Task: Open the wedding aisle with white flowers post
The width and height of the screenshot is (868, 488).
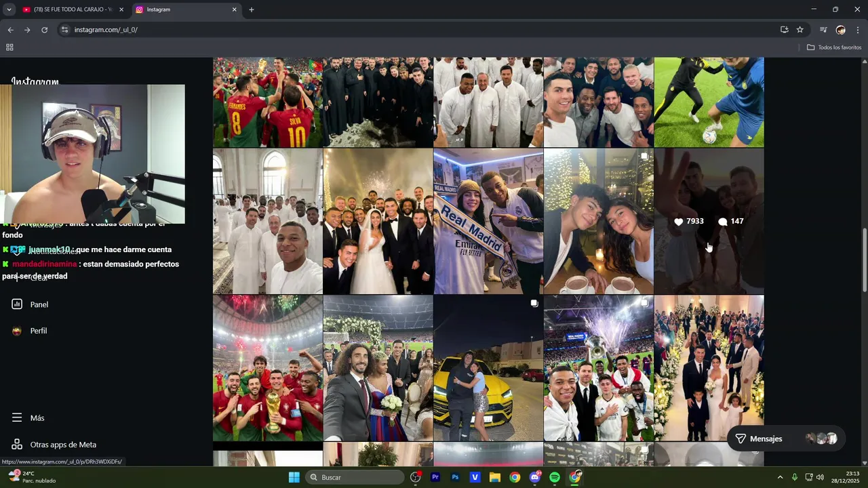Action: [709, 368]
